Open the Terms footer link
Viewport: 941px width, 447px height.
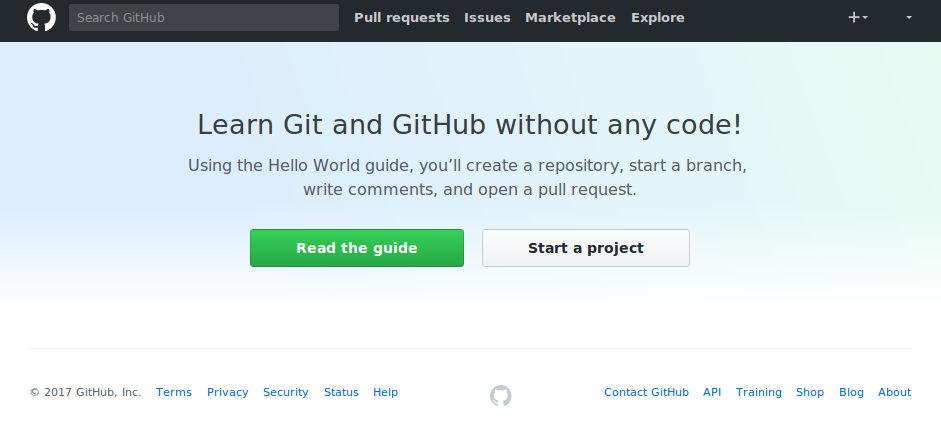tap(174, 392)
